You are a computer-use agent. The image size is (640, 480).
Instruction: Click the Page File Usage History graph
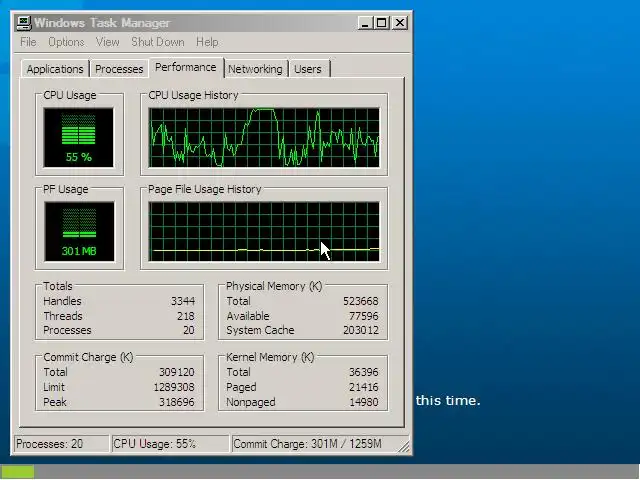tap(264, 231)
